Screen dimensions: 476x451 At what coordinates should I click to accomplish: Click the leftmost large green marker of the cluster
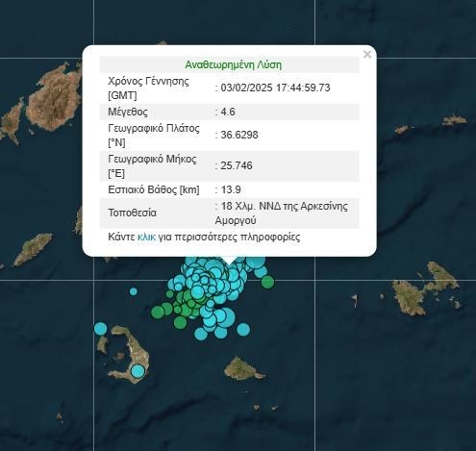pyautogui.click(x=158, y=312)
